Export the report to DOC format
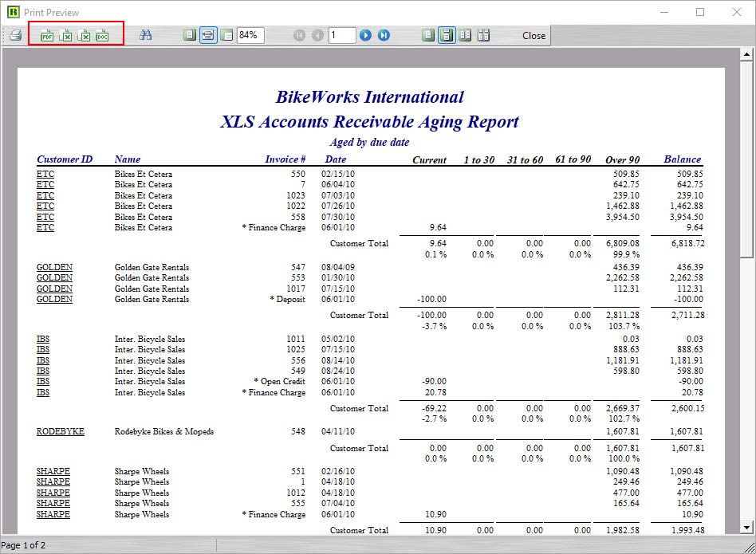This screenshot has width=756, height=554. 100,35
